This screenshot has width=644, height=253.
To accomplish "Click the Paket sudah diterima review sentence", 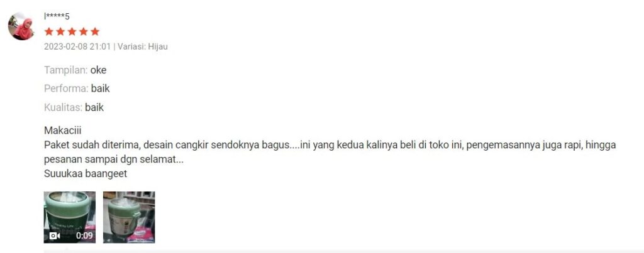I will pos(330,145).
